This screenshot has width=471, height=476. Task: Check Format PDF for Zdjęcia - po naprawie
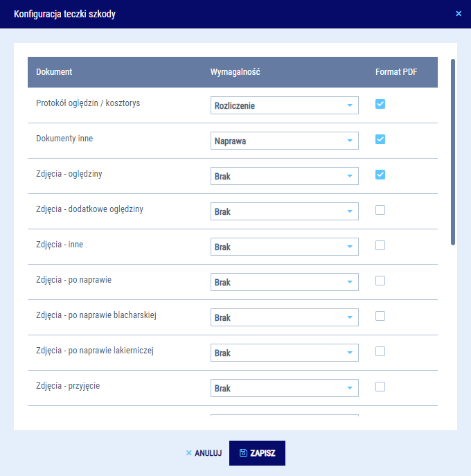tap(380, 281)
